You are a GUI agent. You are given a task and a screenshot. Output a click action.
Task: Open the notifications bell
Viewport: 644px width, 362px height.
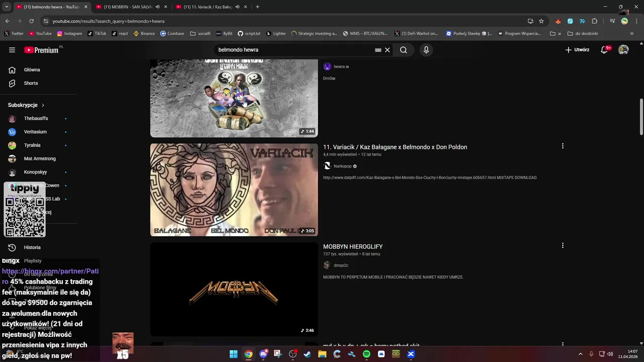tap(605, 50)
